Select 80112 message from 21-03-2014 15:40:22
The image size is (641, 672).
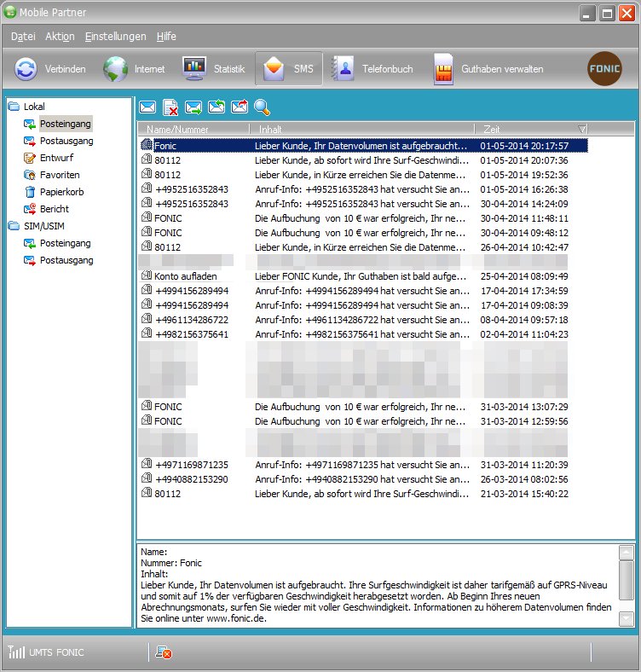coord(363,494)
